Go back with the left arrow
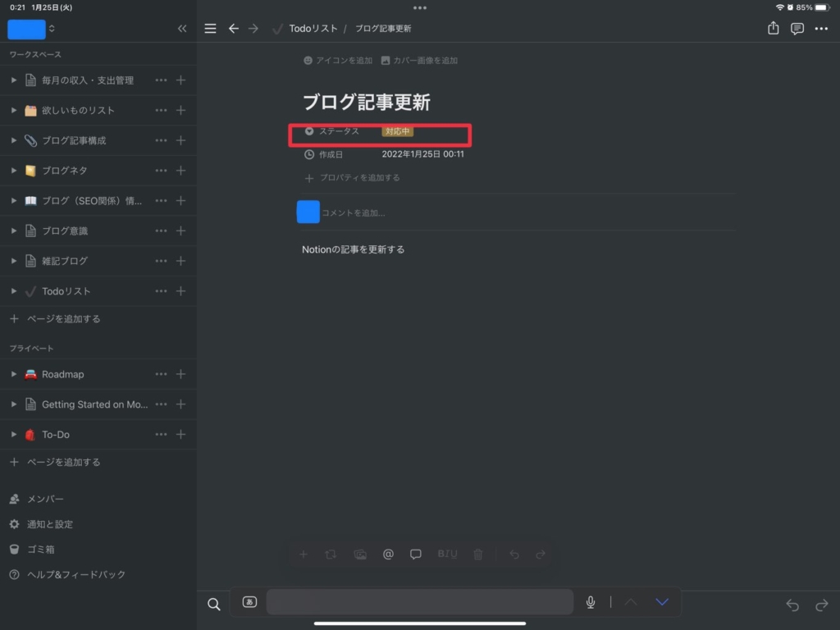840x630 pixels. (234, 29)
